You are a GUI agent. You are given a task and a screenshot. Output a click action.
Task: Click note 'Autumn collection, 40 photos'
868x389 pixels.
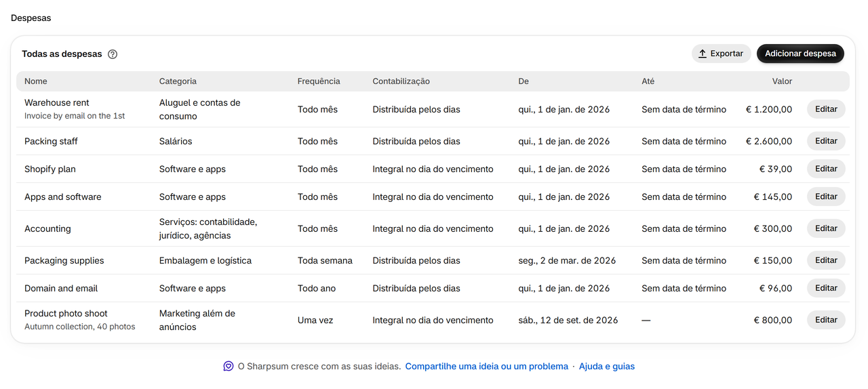[x=80, y=327]
